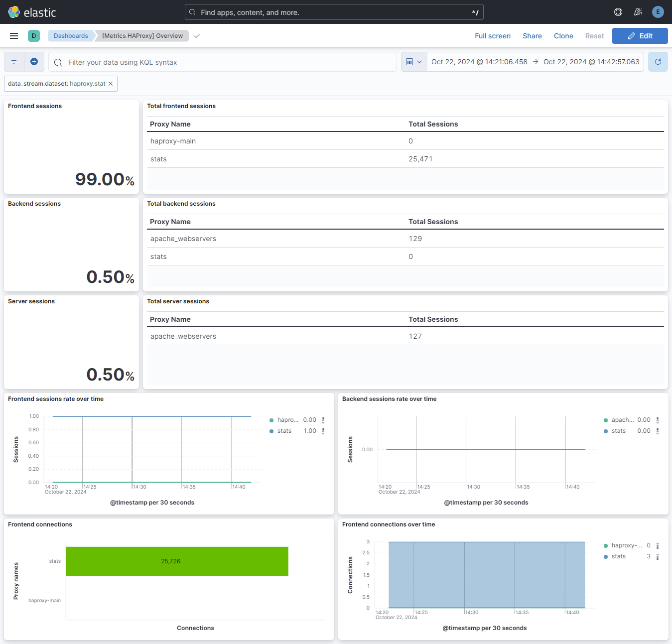Viewport: 672px width, 644px height.
Task: Toggle haproxy series in Frontend connections legend
Action: coord(627,545)
